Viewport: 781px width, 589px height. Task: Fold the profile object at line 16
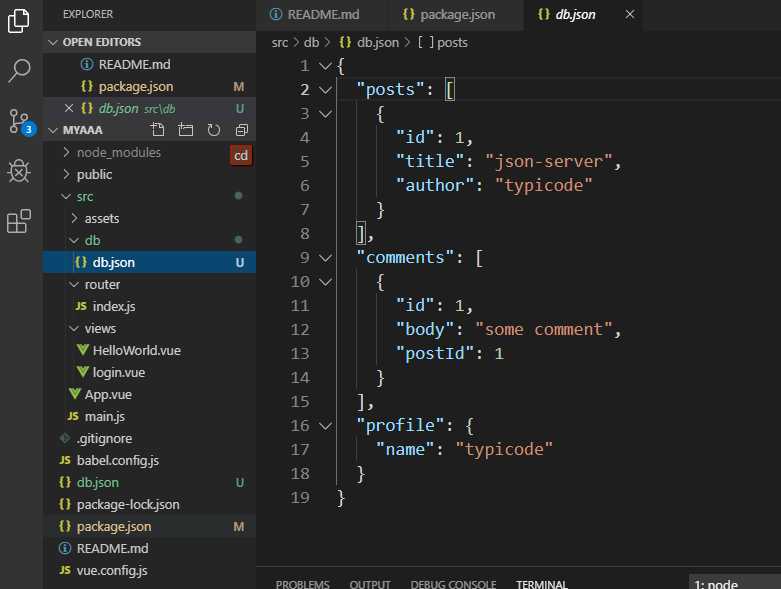[x=325, y=426]
